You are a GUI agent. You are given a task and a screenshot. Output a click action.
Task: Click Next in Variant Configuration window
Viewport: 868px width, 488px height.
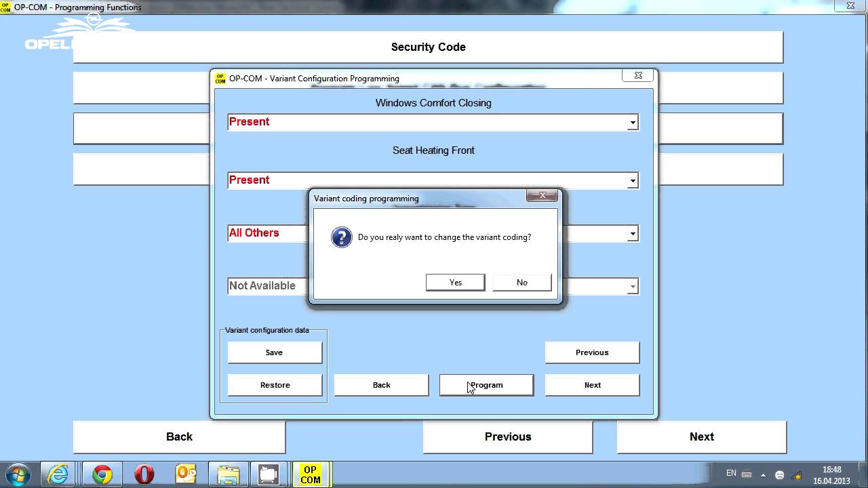[592, 385]
